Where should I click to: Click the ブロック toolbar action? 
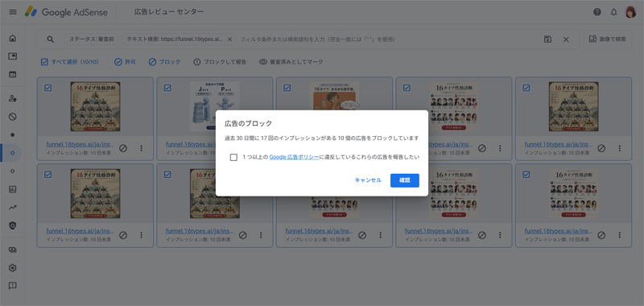click(164, 62)
